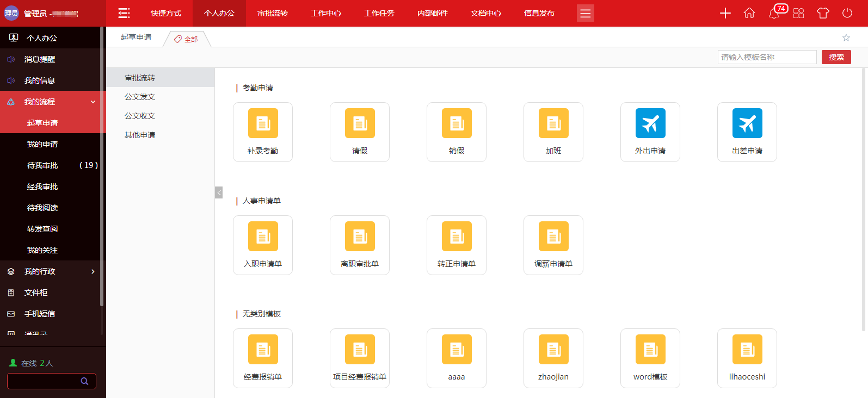
Task: Open the home page icon
Action: pyautogui.click(x=749, y=13)
